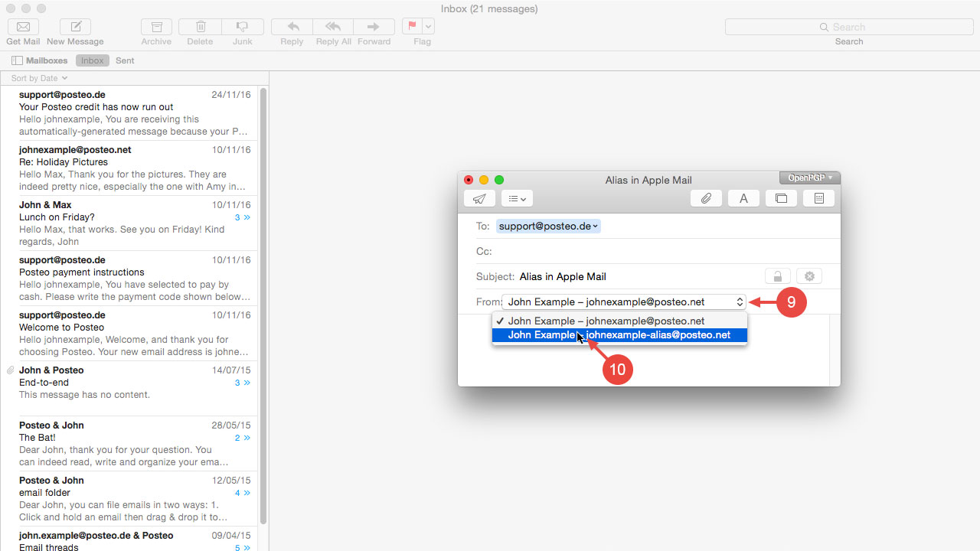Open the Sort by Date menu
The width and height of the screenshot is (980, 551).
tap(37, 77)
